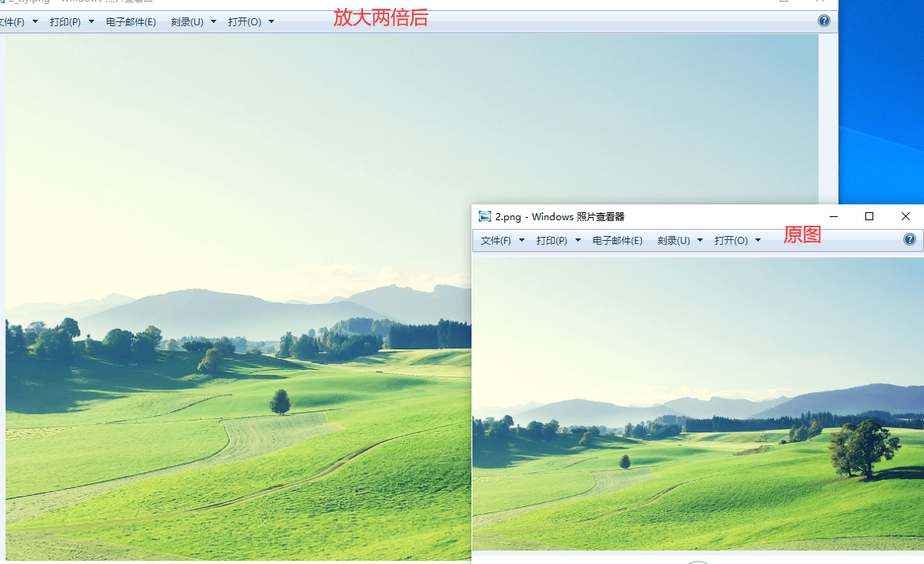Image resolution: width=924 pixels, height=564 pixels.
Task: Open the 文件(F) dropdown arrow in 2.png window
Action: (521, 240)
